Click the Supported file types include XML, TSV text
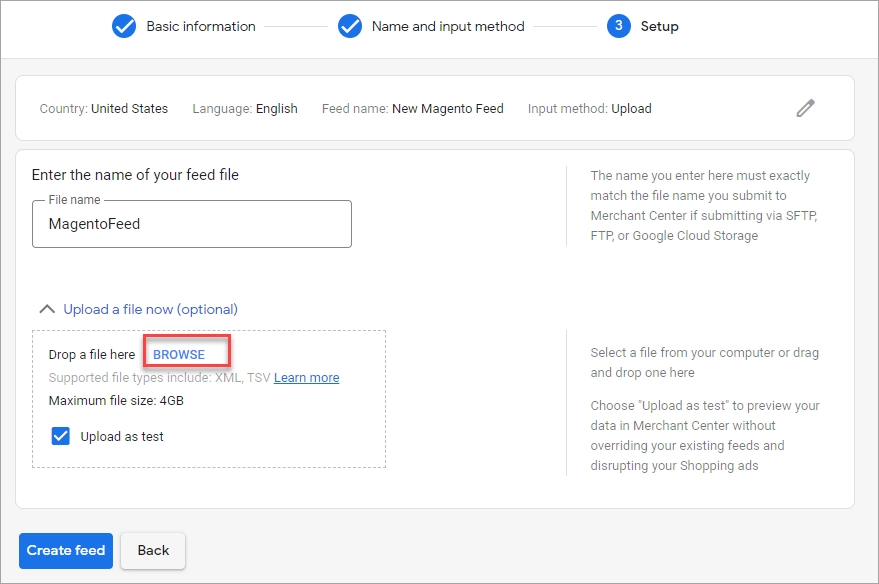This screenshot has height=584, width=879. click(x=159, y=378)
